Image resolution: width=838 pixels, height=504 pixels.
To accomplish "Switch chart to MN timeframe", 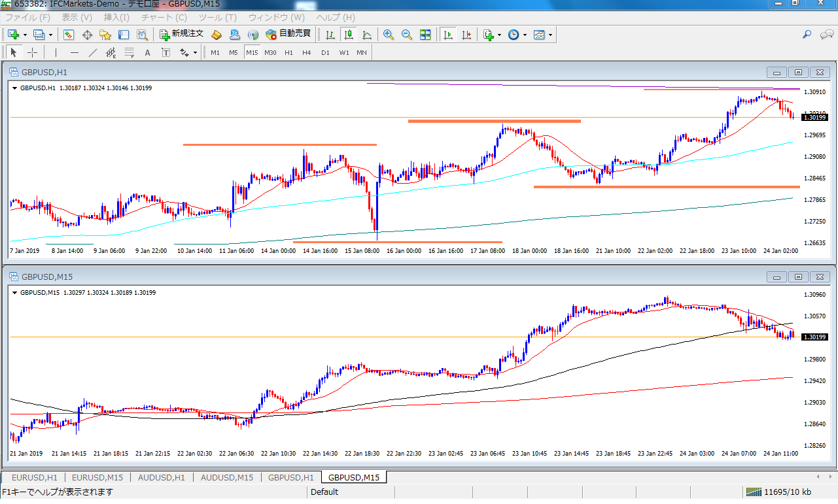I will [x=362, y=52].
